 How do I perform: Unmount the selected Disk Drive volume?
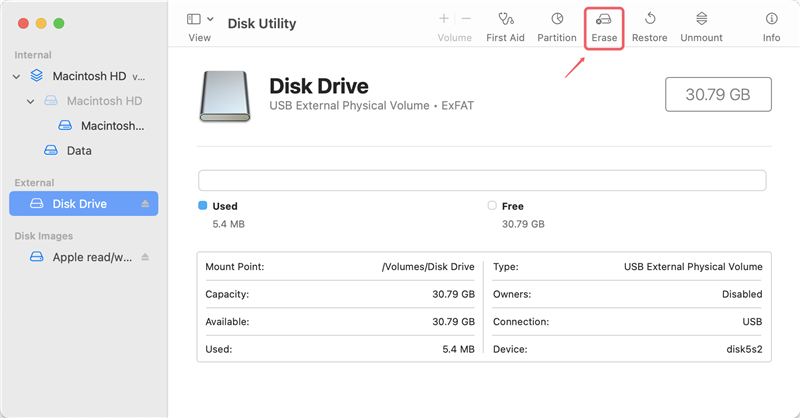[x=701, y=20]
